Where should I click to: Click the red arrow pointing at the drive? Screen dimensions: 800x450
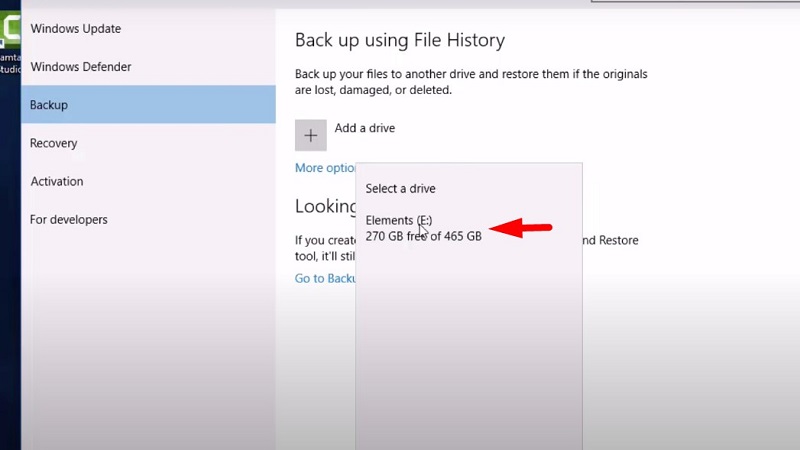click(524, 228)
